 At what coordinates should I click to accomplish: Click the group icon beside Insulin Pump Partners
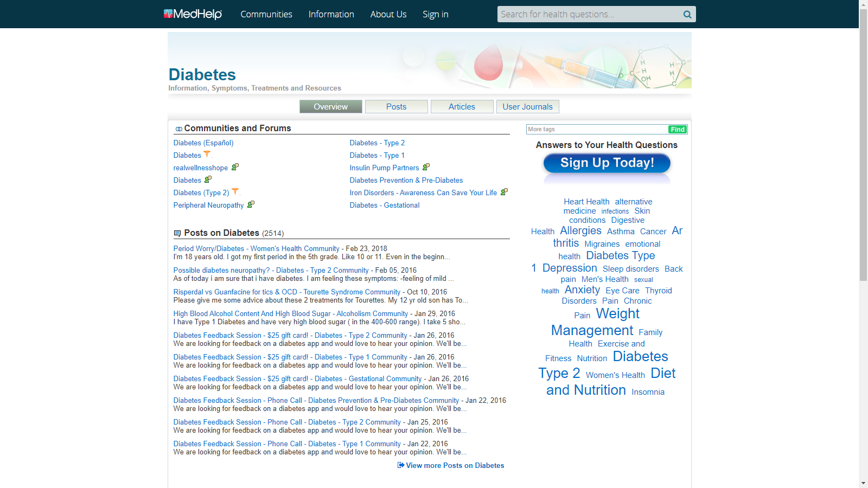[x=426, y=167]
